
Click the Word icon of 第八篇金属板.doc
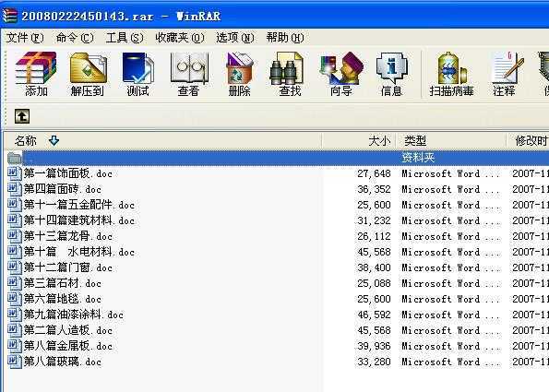pos(15,346)
